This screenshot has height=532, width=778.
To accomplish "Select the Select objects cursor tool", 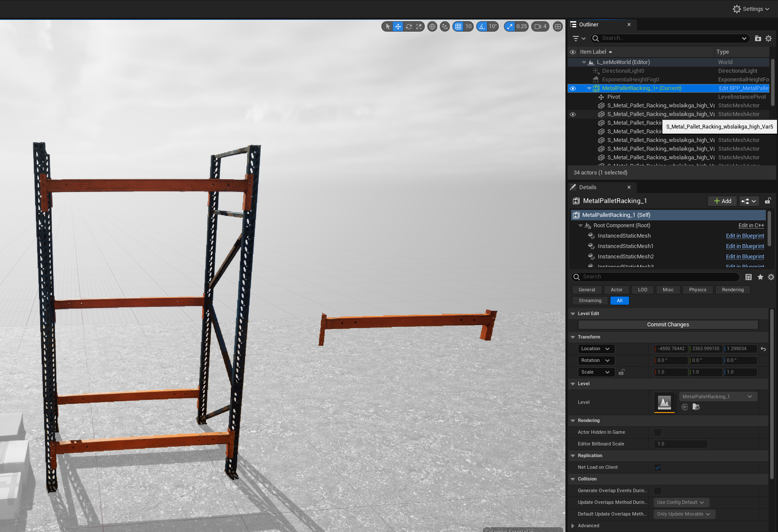I will click(x=387, y=26).
